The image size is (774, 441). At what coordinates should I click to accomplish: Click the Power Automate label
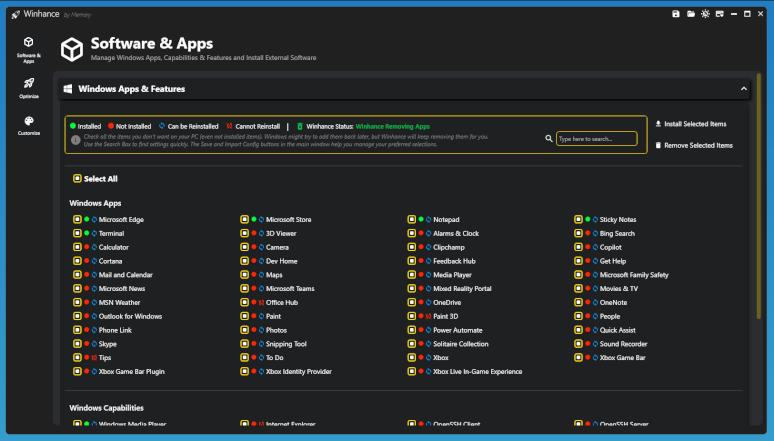(458, 330)
